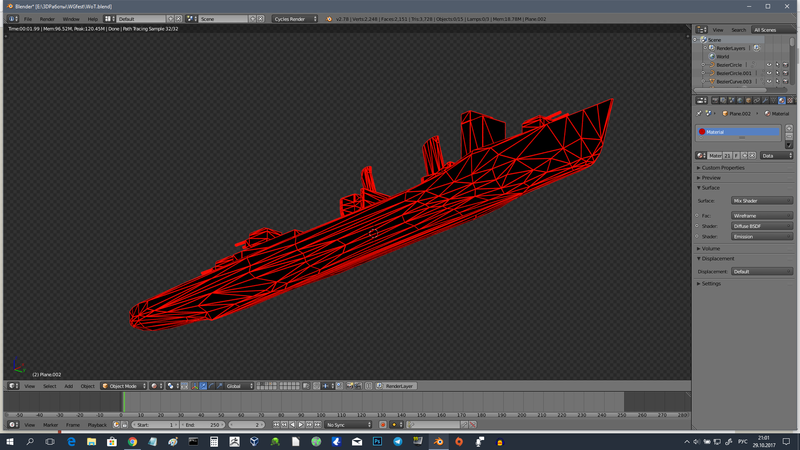Toggle visibility eye of BezierCircle

769,65
